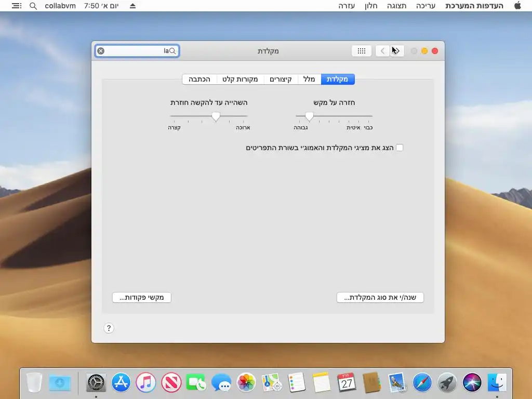Open the תצוגה menu
This screenshot has width=532, height=399.
point(396,6)
